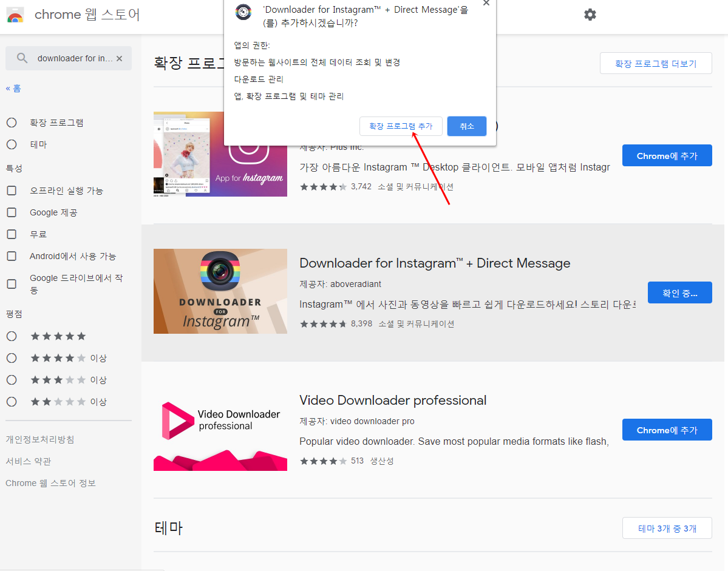Click 확장 프로그램 더보기 button

pyautogui.click(x=656, y=64)
